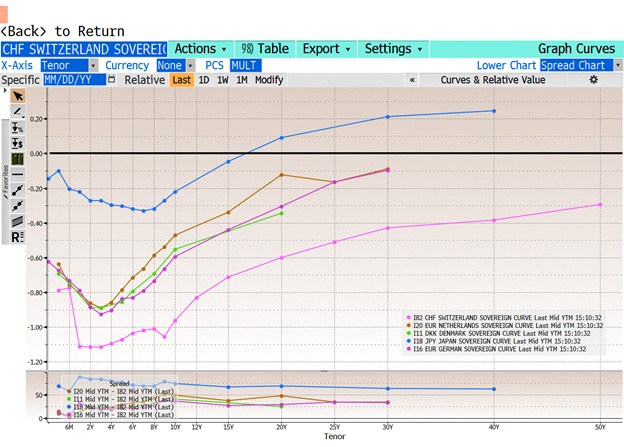This screenshot has height=447, width=624.
Task: Choose the dollar change measure tool
Action: click(18, 143)
